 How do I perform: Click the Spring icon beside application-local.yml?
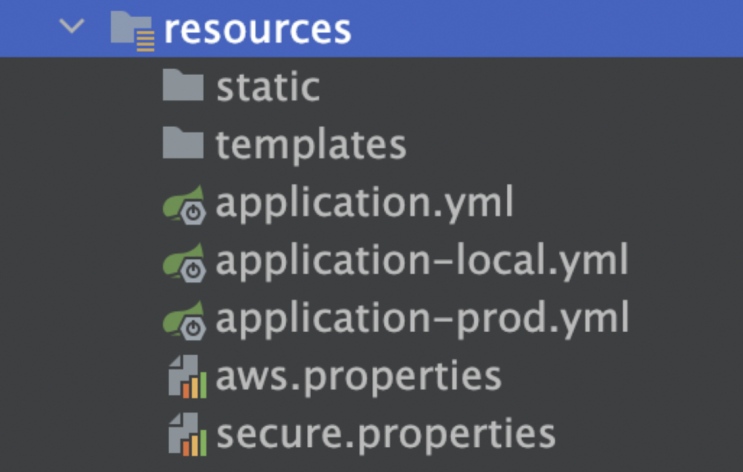[x=184, y=263]
